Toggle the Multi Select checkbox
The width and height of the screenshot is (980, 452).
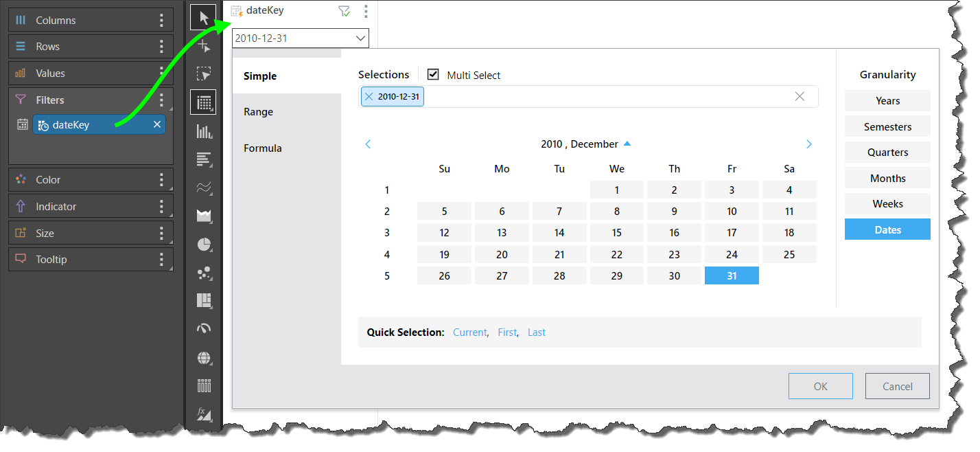(x=433, y=74)
